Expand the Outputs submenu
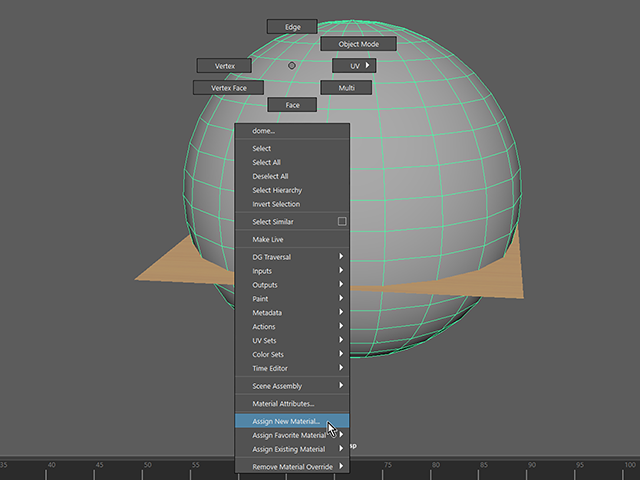Viewport: 640px width, 480px height. tap(292, 284)
